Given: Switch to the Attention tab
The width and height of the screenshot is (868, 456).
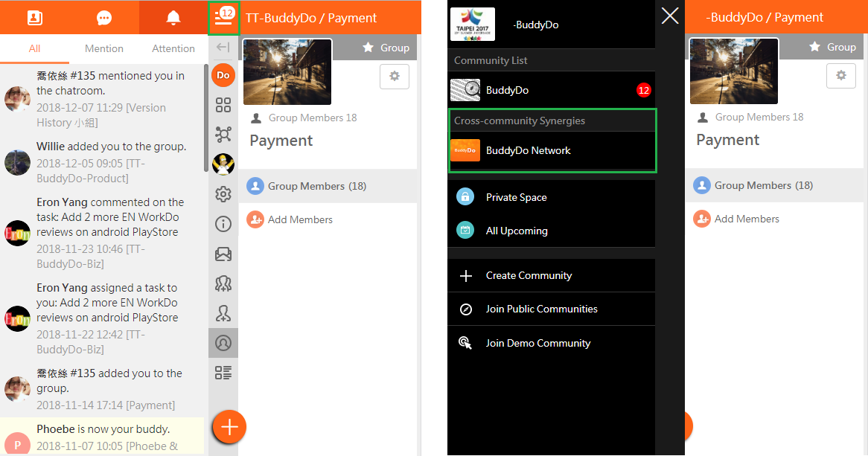Looking at the screenshot, I should (173, 48).
